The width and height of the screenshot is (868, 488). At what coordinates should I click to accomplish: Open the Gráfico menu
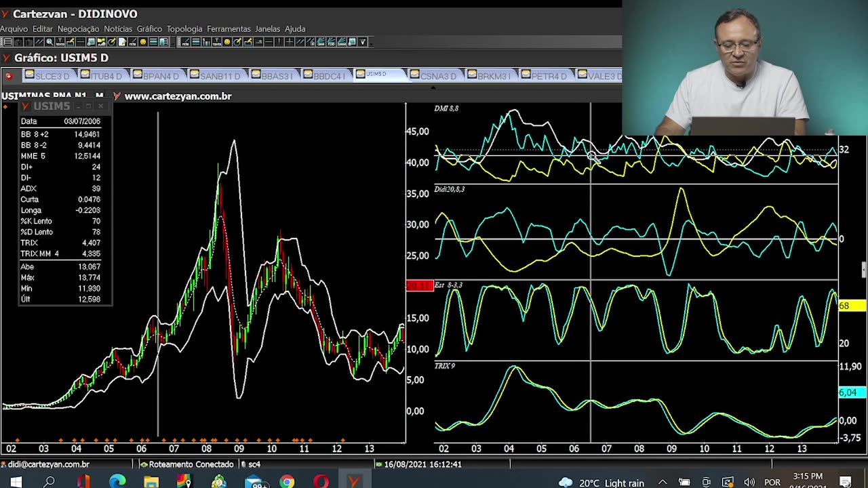[149, 29]
